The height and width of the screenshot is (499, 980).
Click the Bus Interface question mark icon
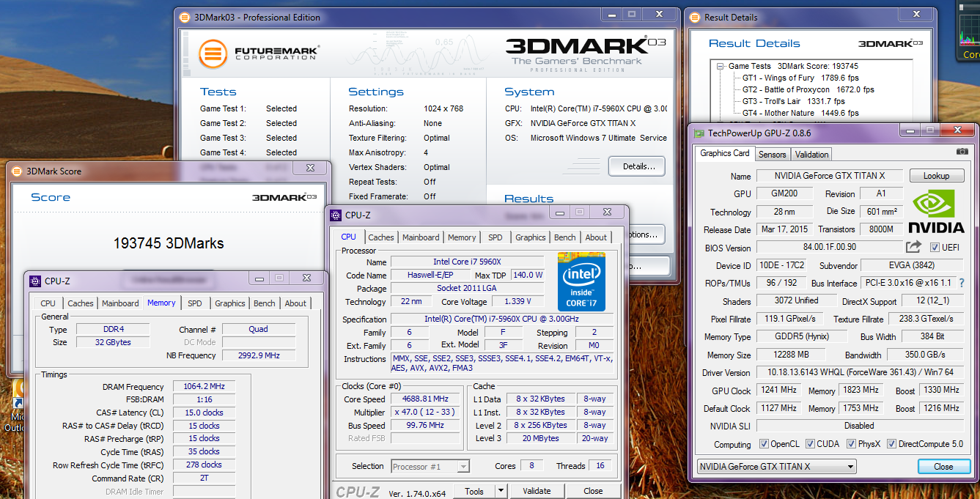coord(962,283)
